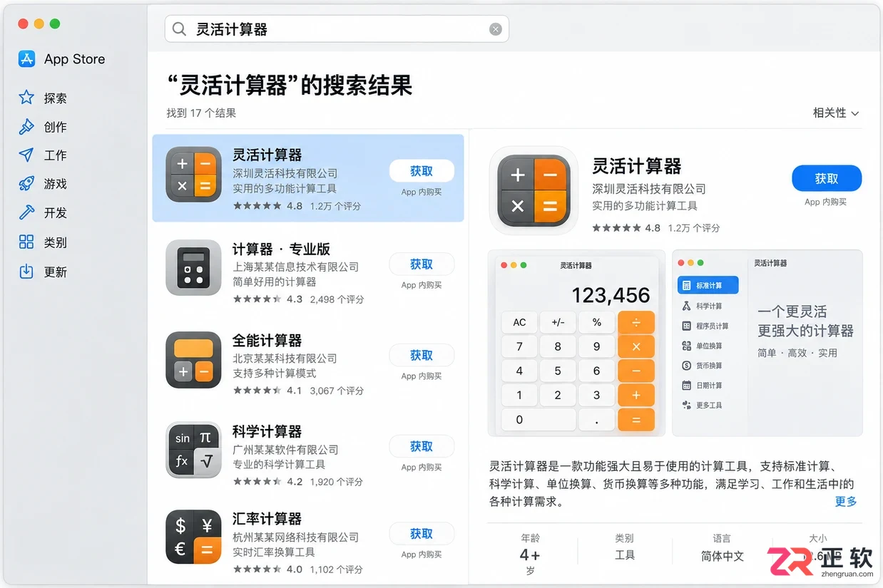The image size is (883, 588).
Task: Get 计算器·专业版 with its 获取 button
Action: [x=422, y=264]
